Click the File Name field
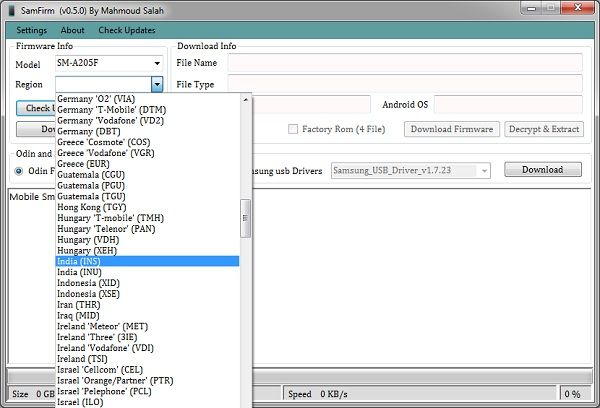600x408 pixels. [x=405, y=63]
